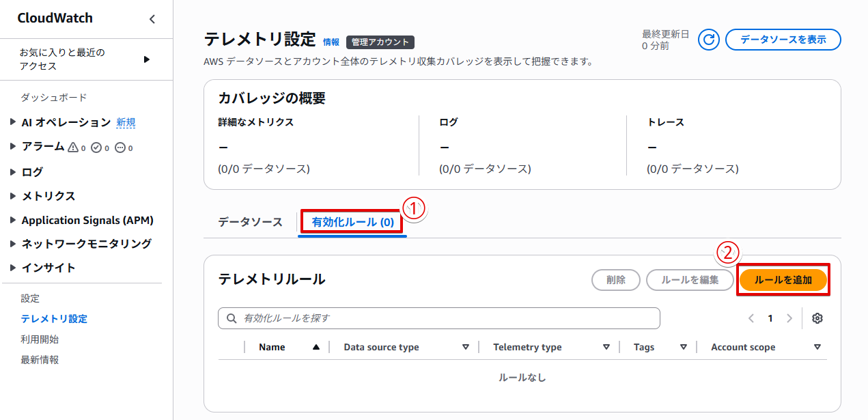The image size is (868, 420).
Task: Refresh the telemetry settings data
Action: 709,40
